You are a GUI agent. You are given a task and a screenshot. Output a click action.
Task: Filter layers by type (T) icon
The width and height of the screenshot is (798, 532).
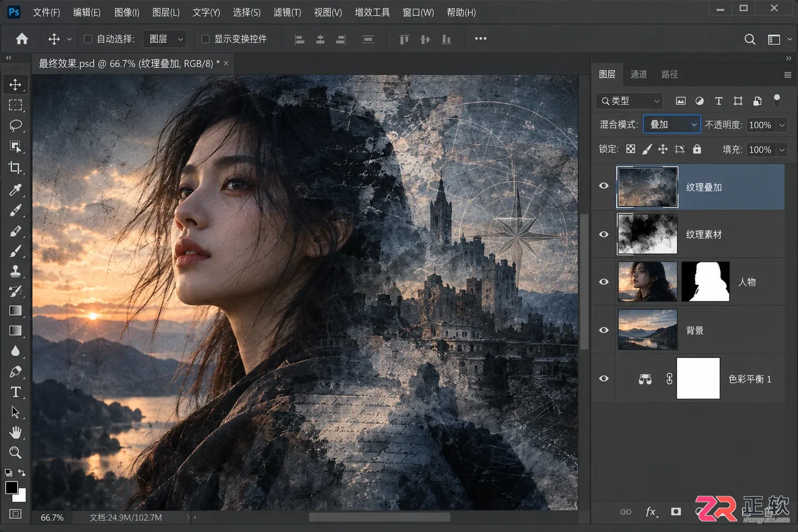[x=719, y=101]
